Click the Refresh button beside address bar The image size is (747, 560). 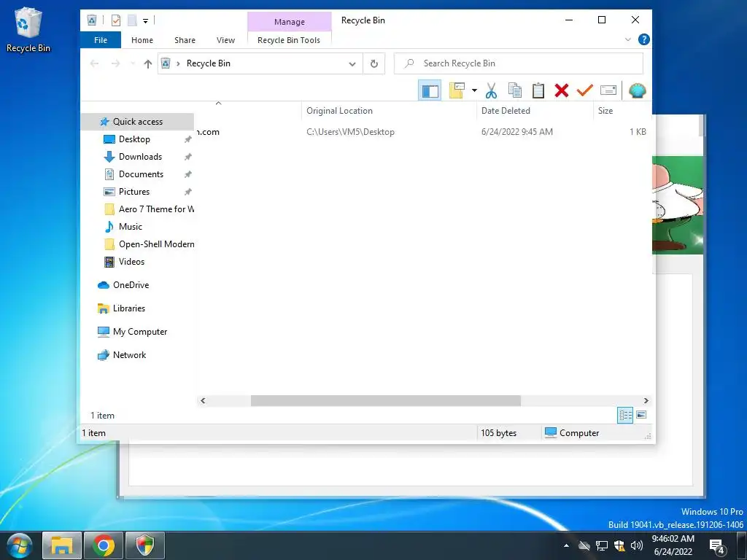coord(374,63)
